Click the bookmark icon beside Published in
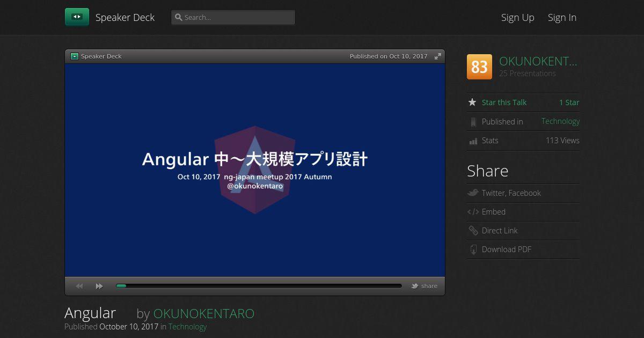 point(473,122)
